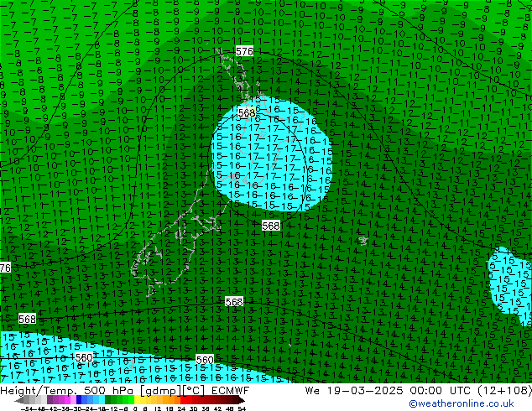
Task: Click the cyan swatch on the temperature scale
Action: coord(102,399)
